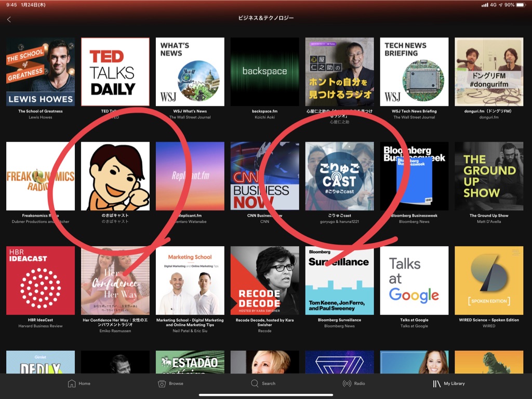Click 'WIRED Science – Spoken Edition' title
532x399 pixels.
(489, 320)
